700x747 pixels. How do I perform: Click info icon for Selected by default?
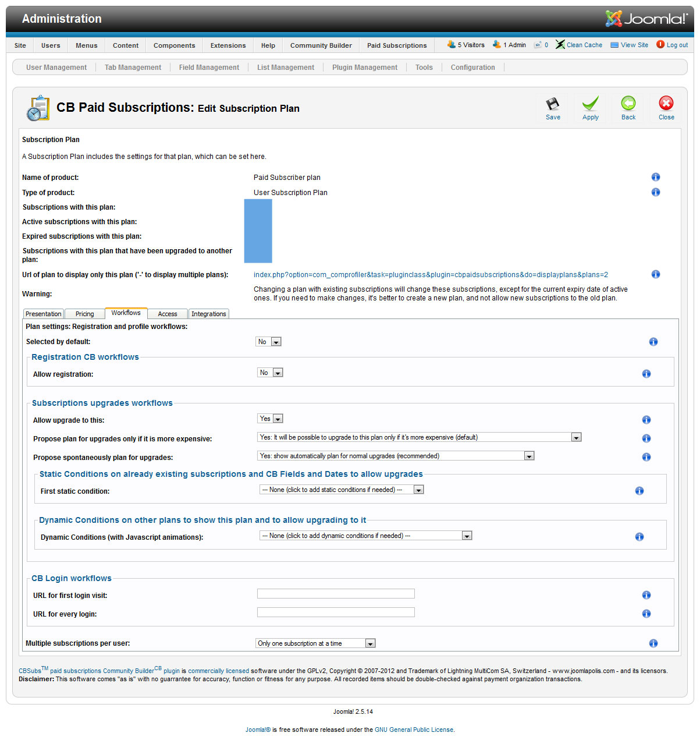coord(653,342)
